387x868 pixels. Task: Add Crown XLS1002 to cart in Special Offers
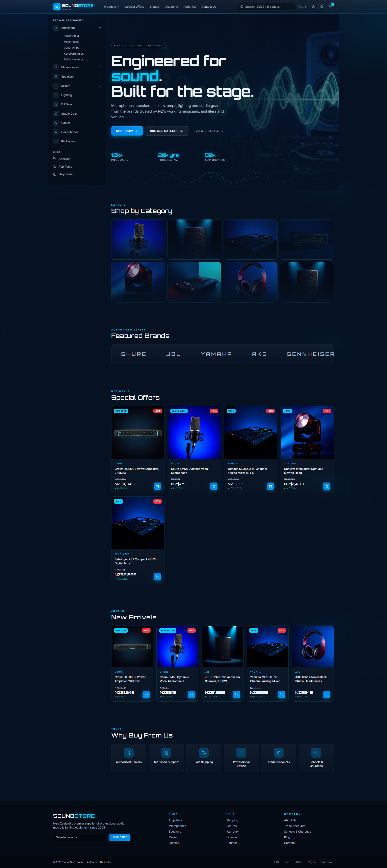tap(157, 486)
